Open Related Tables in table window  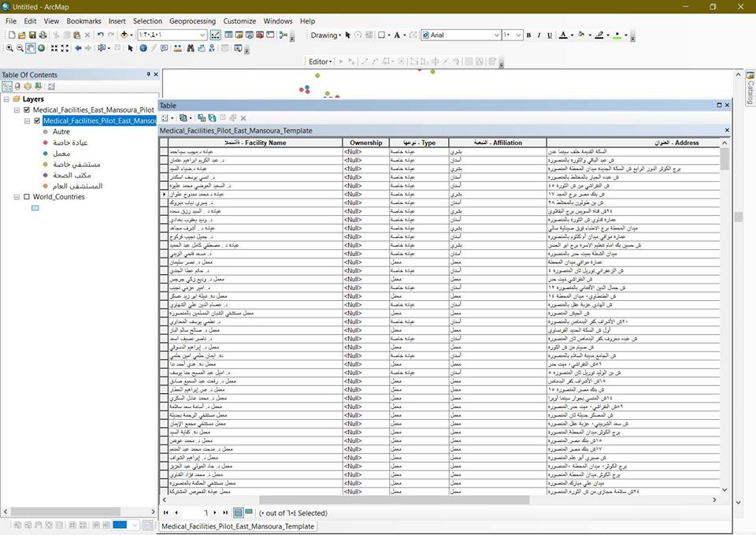tap(183, 117)
